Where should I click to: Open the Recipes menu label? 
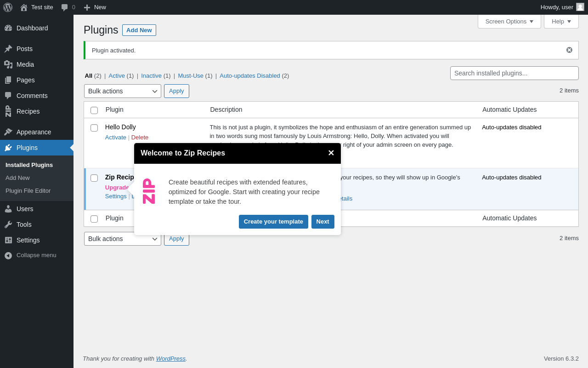pyautogui.click(x=28, y=111)
